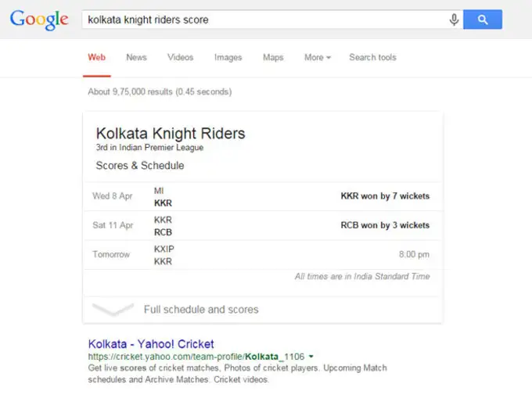Open the Videos tab

coord(180,57)
